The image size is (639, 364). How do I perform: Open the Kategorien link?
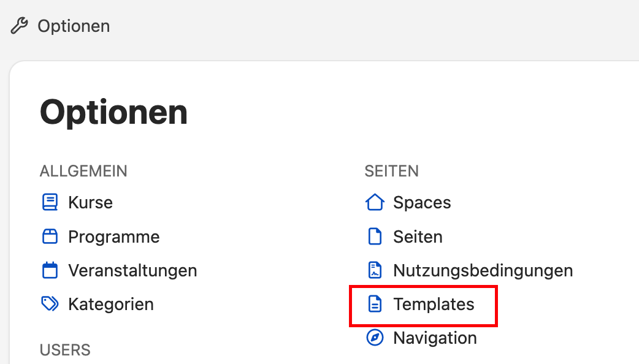tap(111, 305)
